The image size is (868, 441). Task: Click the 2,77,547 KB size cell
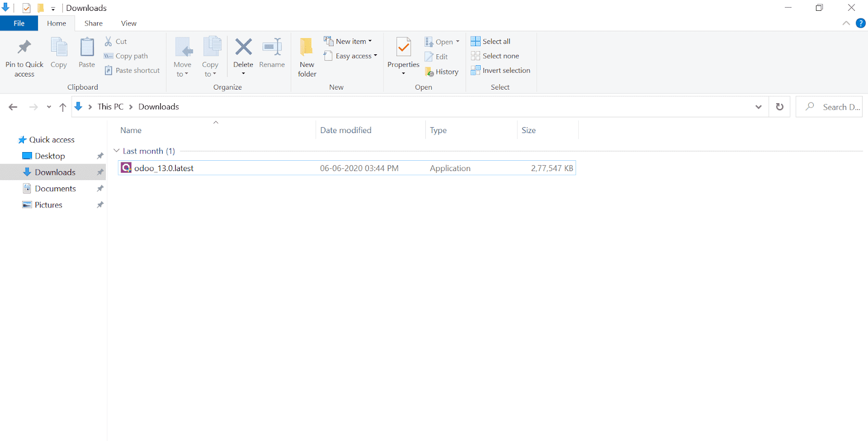(552, 168)
